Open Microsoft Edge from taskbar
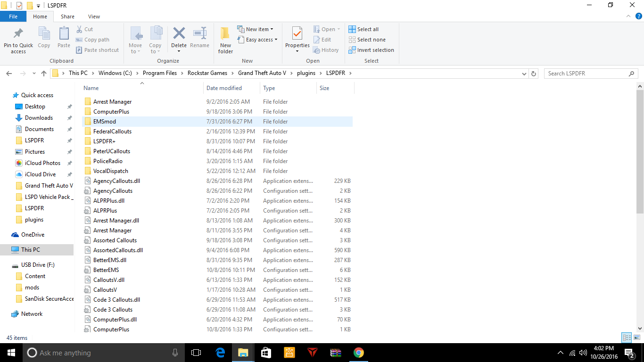644x362 pixels. click(220, 353)
